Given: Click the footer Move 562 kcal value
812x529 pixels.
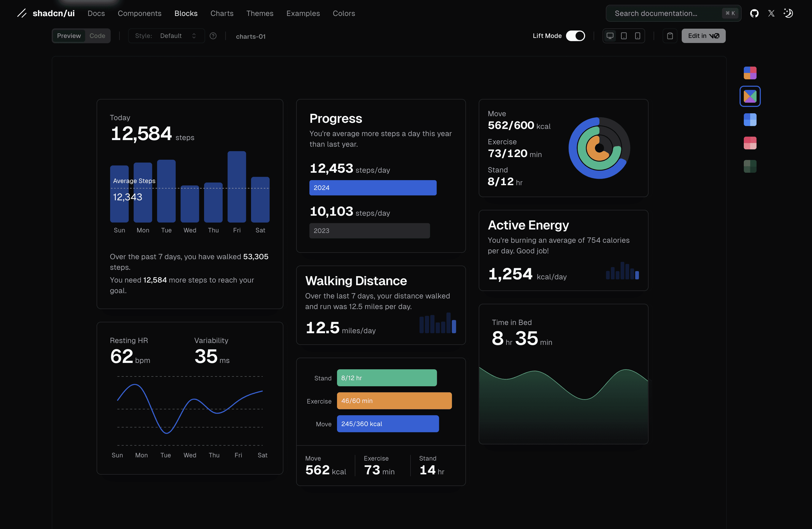Looking at the screenshot, I should (326, 470).
